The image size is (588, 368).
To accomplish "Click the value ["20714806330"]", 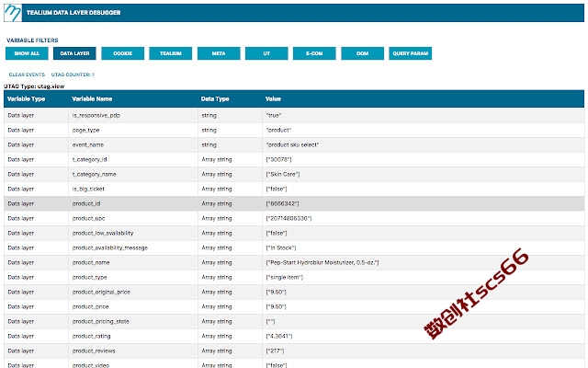I will tap(288, 219).
